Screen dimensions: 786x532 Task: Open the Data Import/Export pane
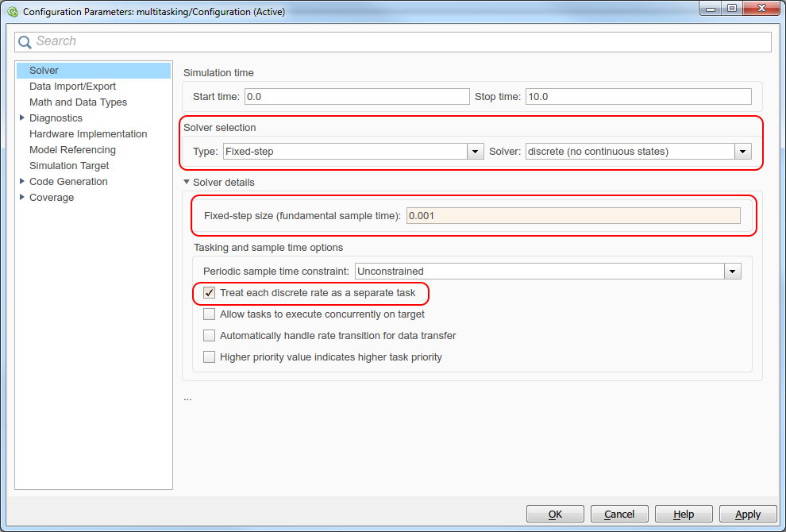pyautogui.click(x=72, y=87)
